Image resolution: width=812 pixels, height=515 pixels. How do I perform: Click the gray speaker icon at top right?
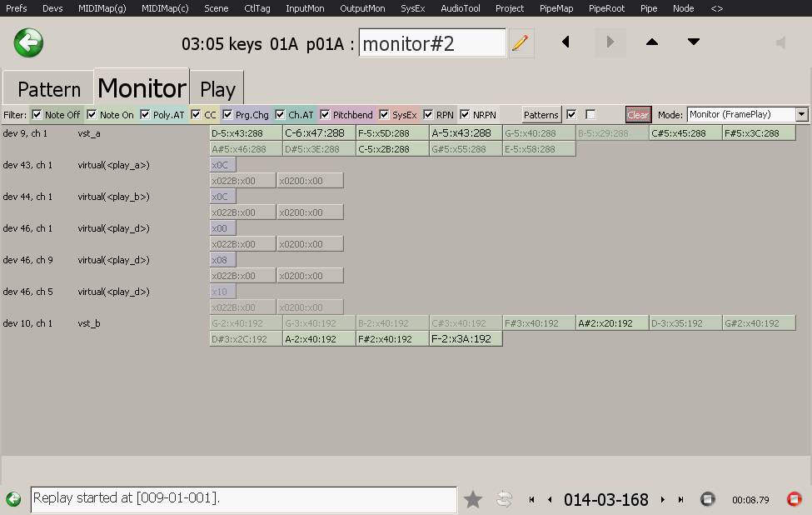780,42
